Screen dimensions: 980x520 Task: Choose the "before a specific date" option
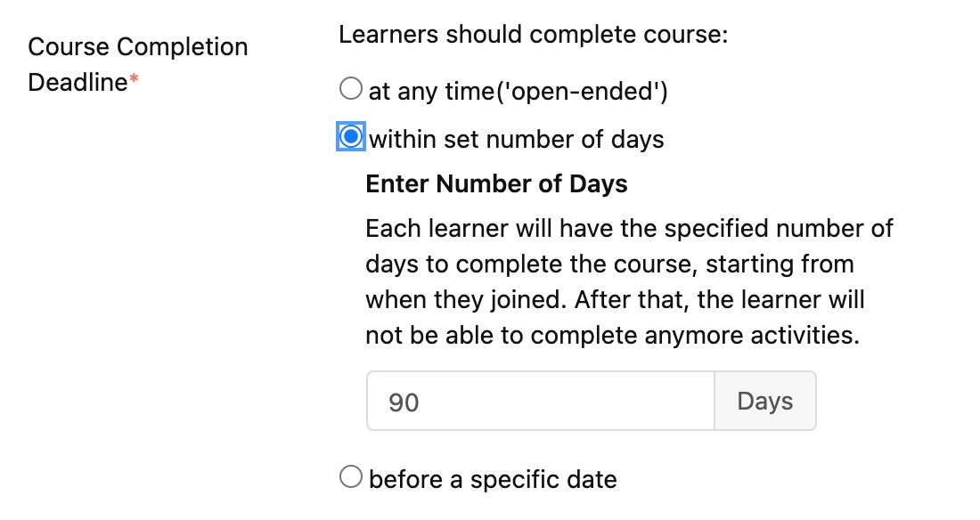coord(350,476)
